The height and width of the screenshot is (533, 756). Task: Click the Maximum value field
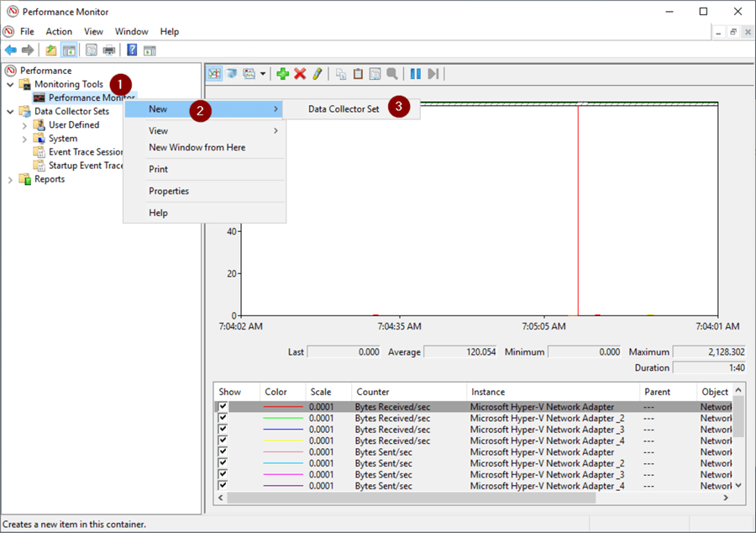pos(709,352)
